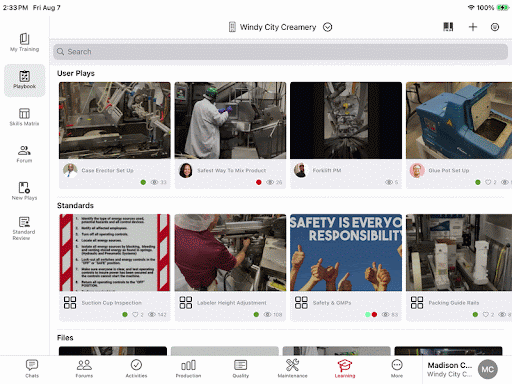This screenshot has width=512, height=384.
Task: Tap the views eye icon on Safety & GMPs
Action: [386, 315]
